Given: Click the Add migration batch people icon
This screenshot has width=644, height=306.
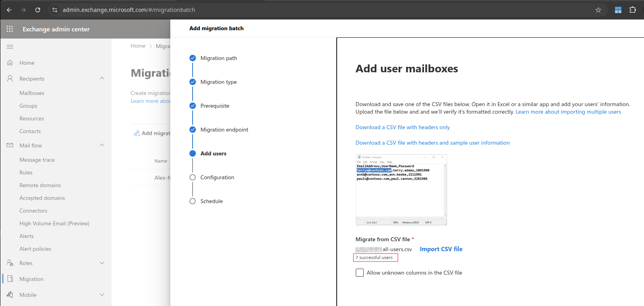Looking at the screenshot, I should pyautogui.click(x=137, y=134).
